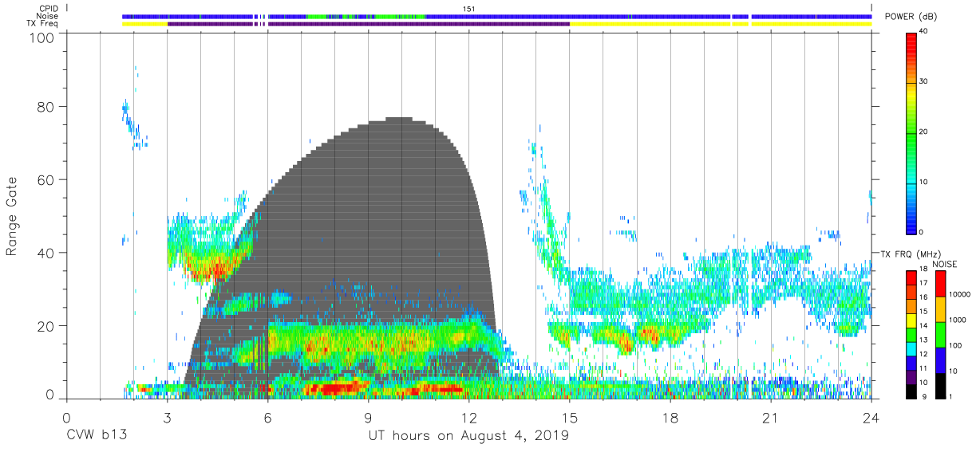Click x-axis tick label '15'
Image resolution: width=980 pixels, height=452 pixels.
point(570,418)
